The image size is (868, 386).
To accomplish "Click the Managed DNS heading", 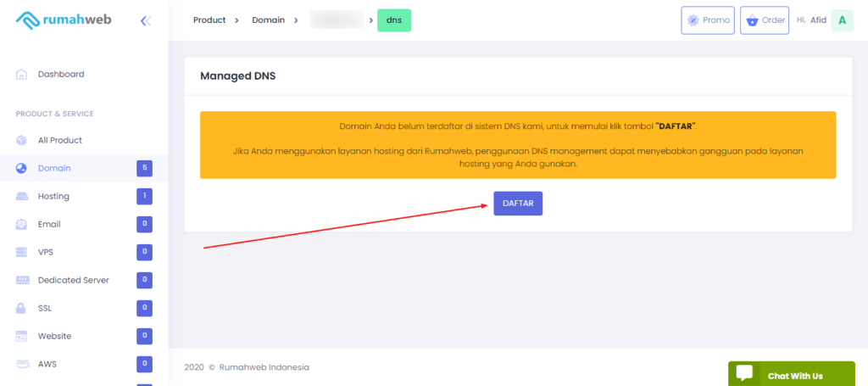I will pos(238,76).
